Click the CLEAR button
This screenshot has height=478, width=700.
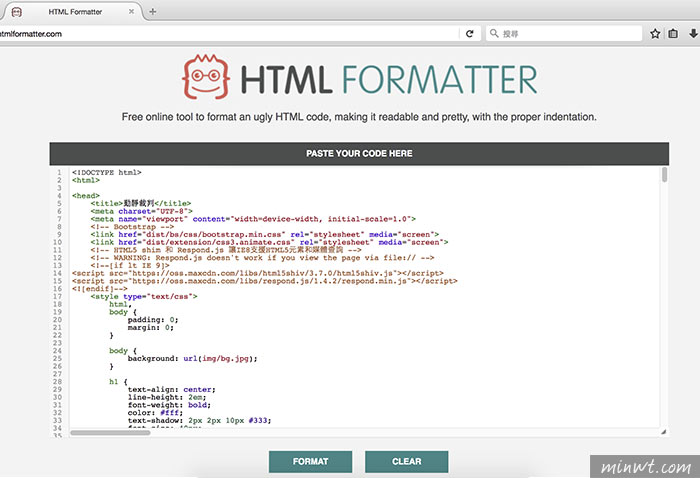tap(406, 461)
